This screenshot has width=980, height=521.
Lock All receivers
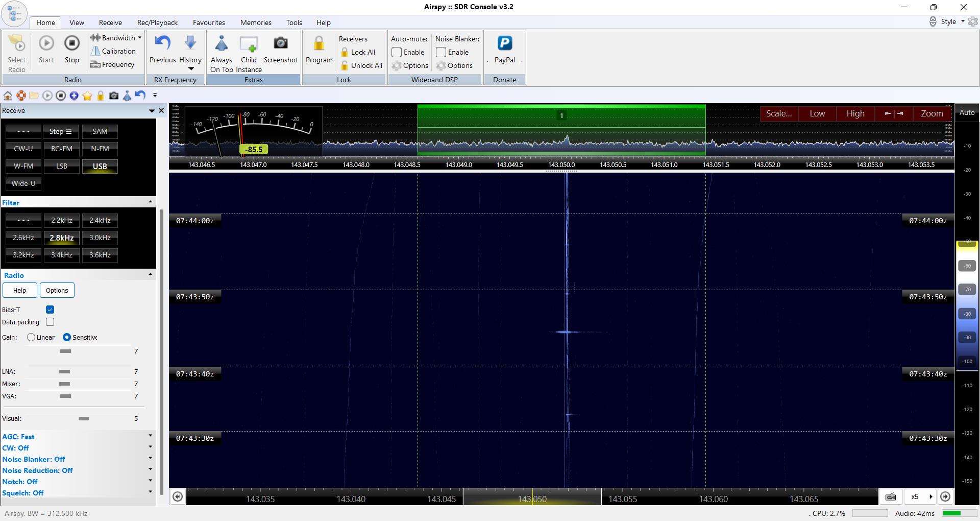coord(358,52)
